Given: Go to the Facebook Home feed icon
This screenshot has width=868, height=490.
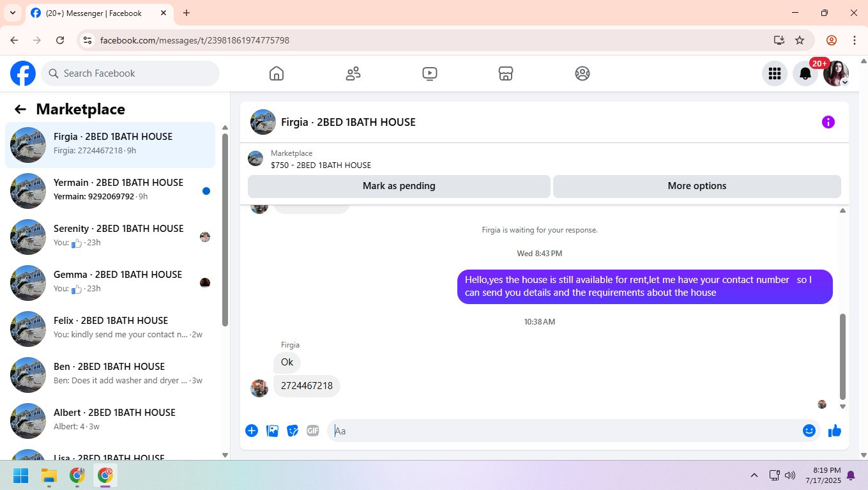Looking at the screenshot, I should (x=277, y=73).
